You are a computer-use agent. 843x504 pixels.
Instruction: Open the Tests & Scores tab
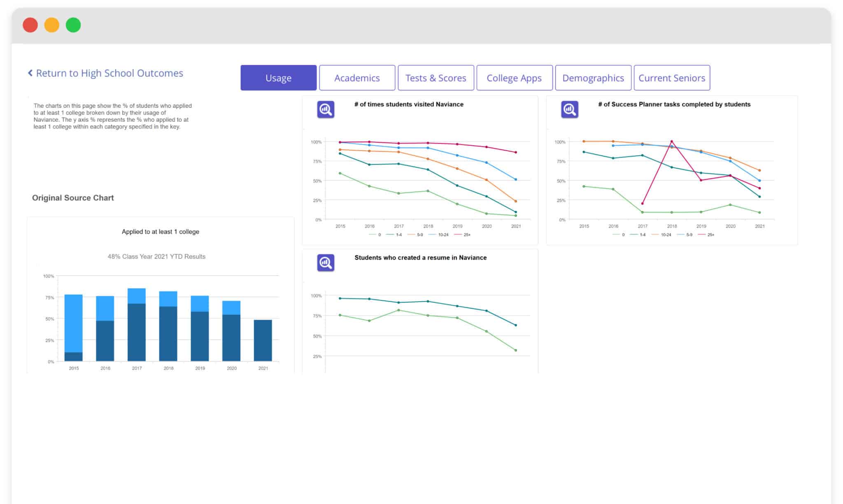click(x=435, y=78)
